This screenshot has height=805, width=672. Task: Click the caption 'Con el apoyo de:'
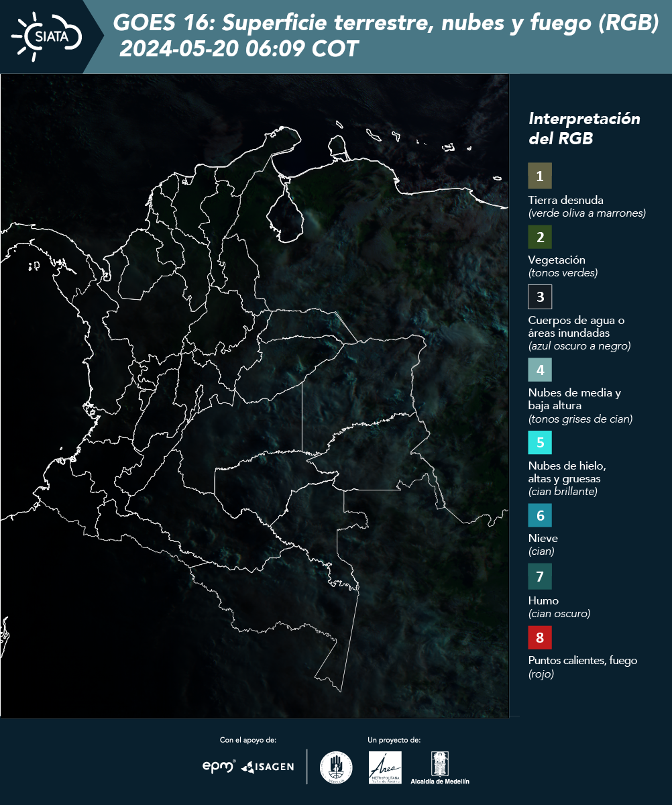(x=248, y=740)
